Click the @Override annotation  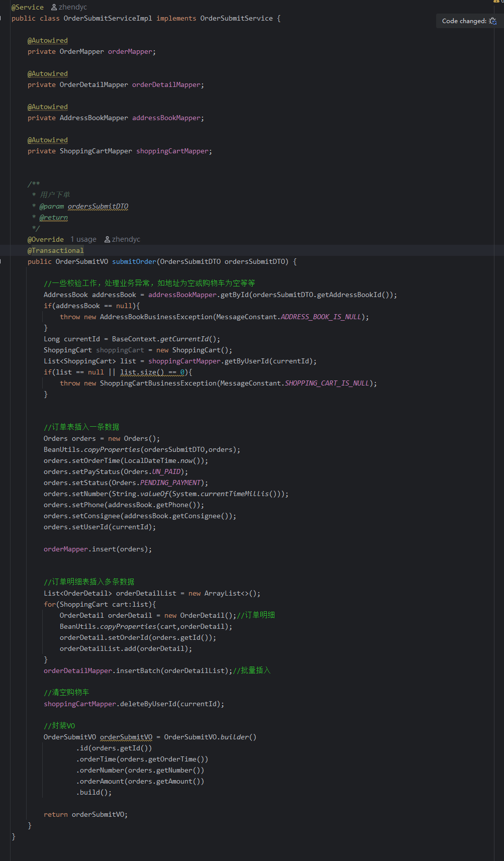[46, 239]
